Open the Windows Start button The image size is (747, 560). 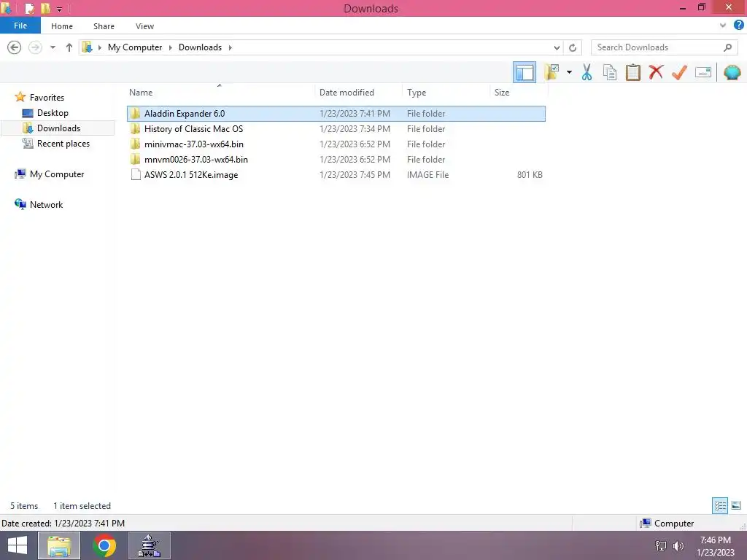pos(18,545)
